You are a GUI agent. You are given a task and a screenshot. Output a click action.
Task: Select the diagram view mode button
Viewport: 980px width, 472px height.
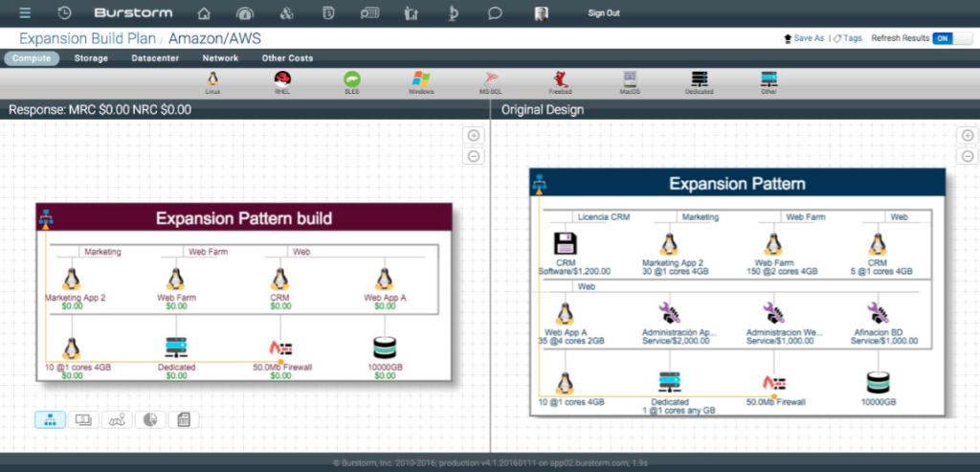[x=50, y=419]
